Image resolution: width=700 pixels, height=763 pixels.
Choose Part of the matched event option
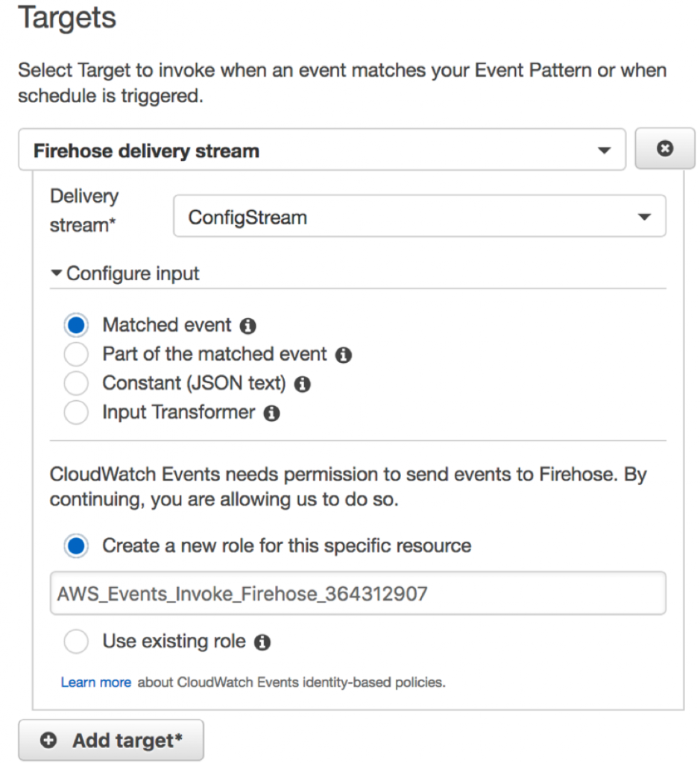[x=77, y=355]
